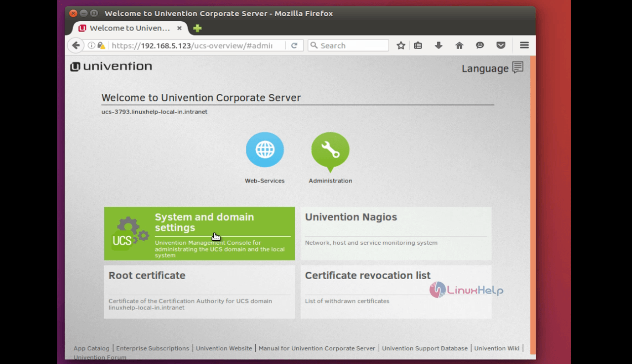Click the App Catalog footer link

(x=91, y=348)
